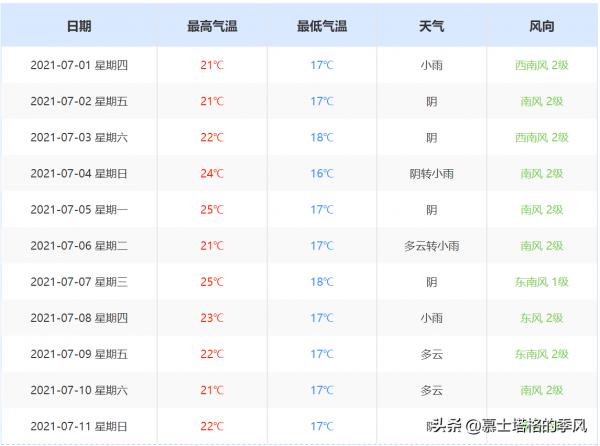Click low temperature 17℃ for 07-11
The image size is (600, 446).
(322, 426)
